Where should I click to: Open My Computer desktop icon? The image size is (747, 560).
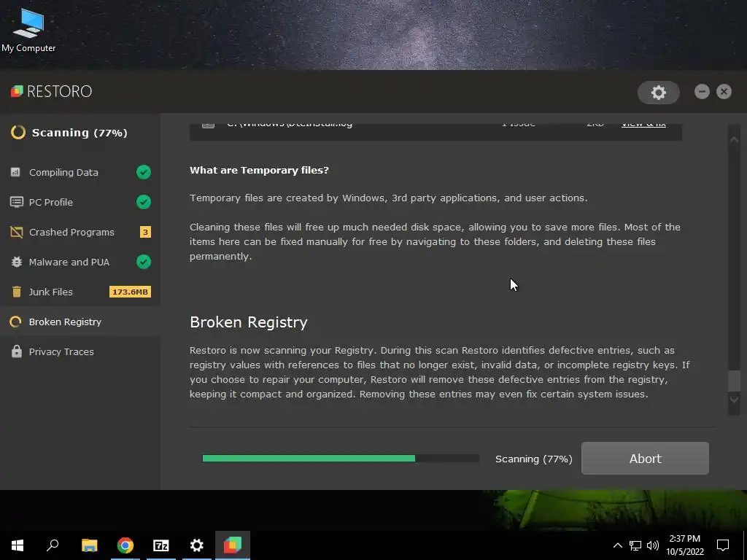(28, 29)
